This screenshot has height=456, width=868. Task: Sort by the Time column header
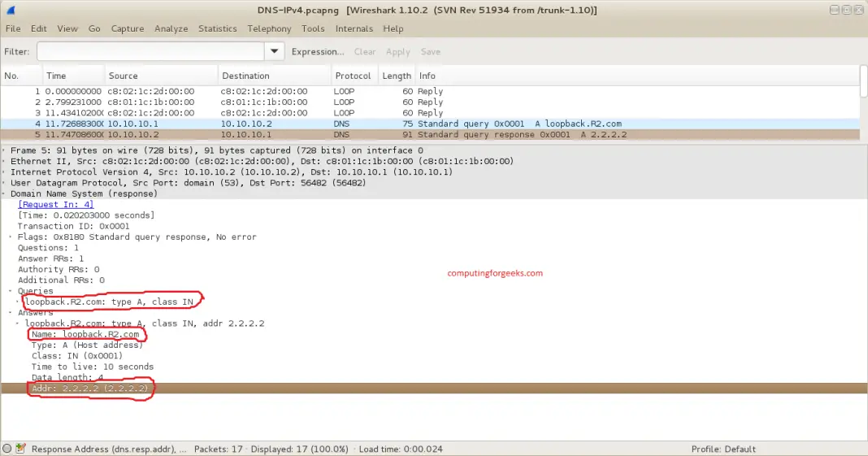tap(74, 76)
